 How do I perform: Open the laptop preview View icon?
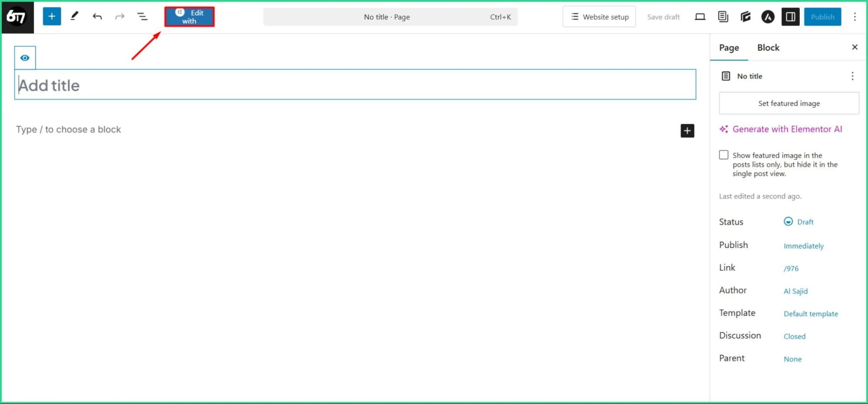700,17
